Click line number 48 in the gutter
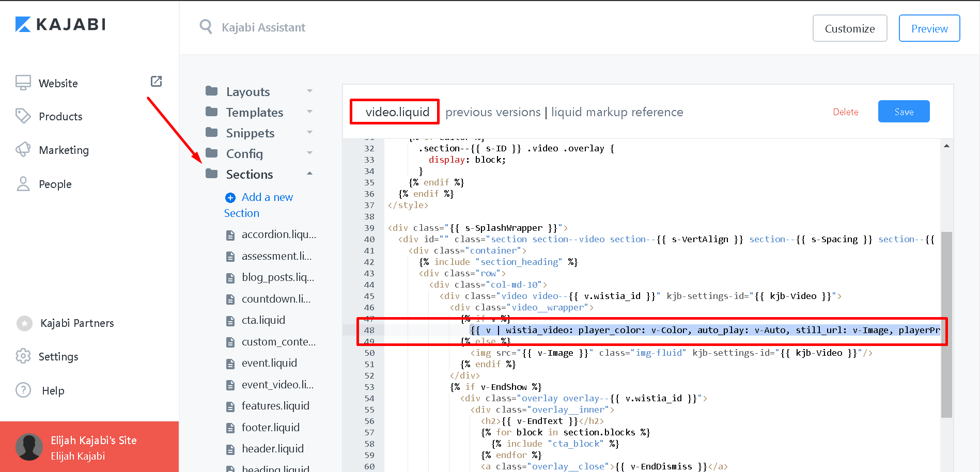 click(369, 330)
